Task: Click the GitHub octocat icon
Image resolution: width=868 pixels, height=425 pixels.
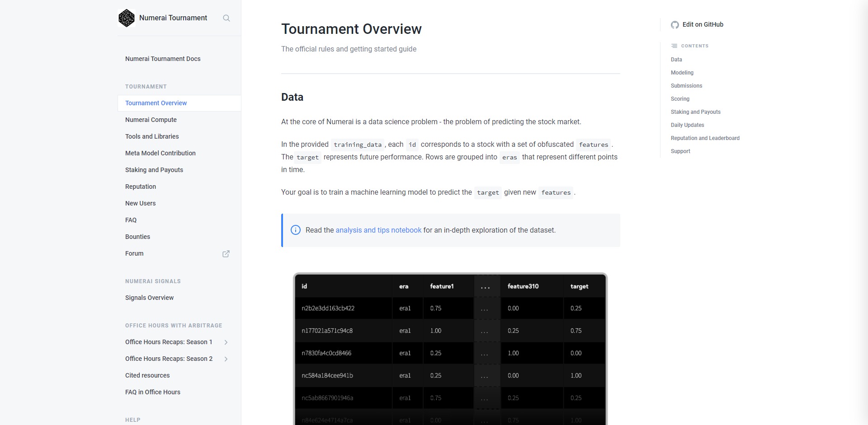Action: [675, 25]
